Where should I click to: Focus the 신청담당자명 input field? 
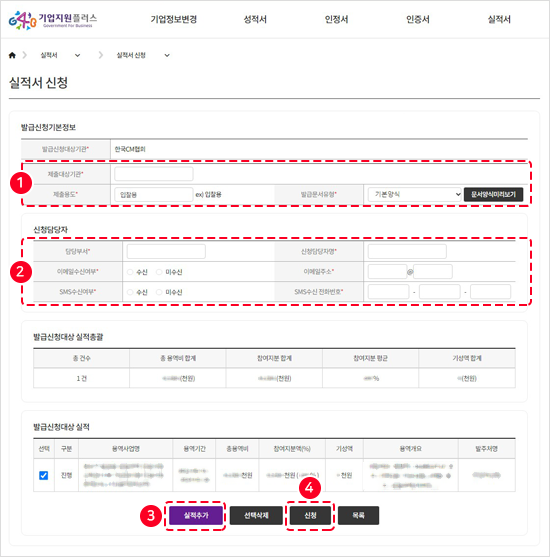[407, 252]
